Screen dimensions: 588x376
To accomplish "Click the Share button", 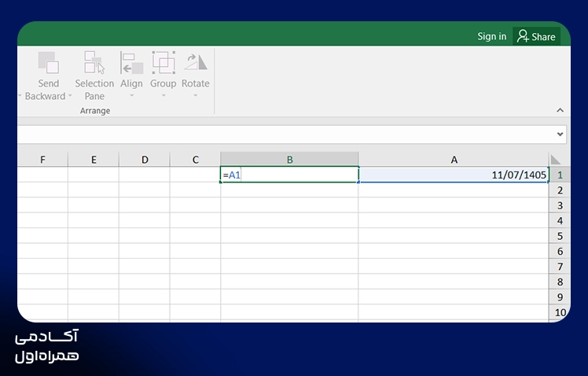I will click(537, 36).
